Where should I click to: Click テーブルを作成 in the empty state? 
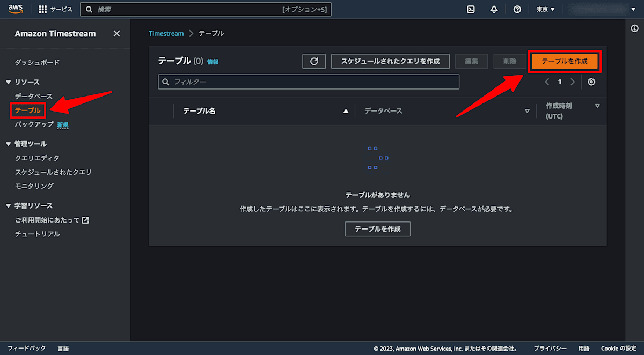377,229
